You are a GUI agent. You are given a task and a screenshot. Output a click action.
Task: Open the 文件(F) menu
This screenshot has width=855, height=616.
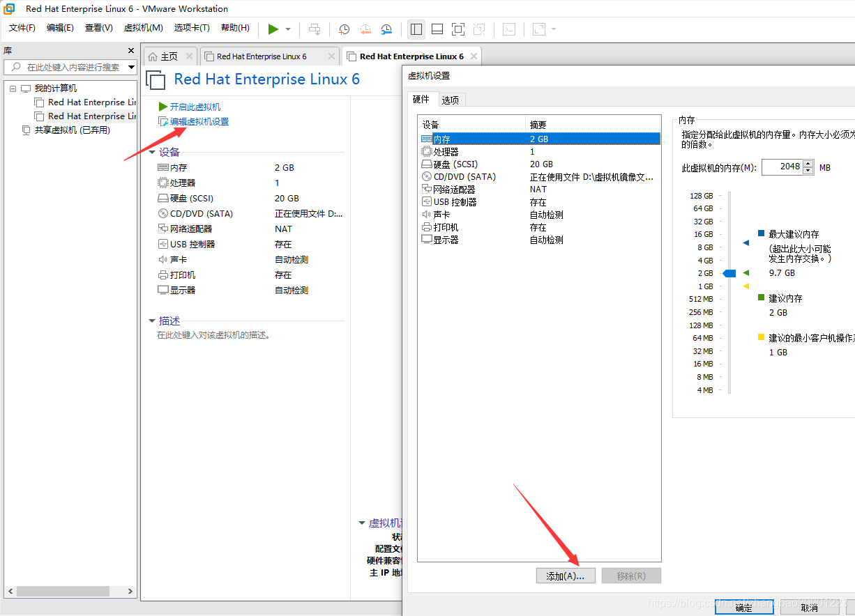pos(22,28)
